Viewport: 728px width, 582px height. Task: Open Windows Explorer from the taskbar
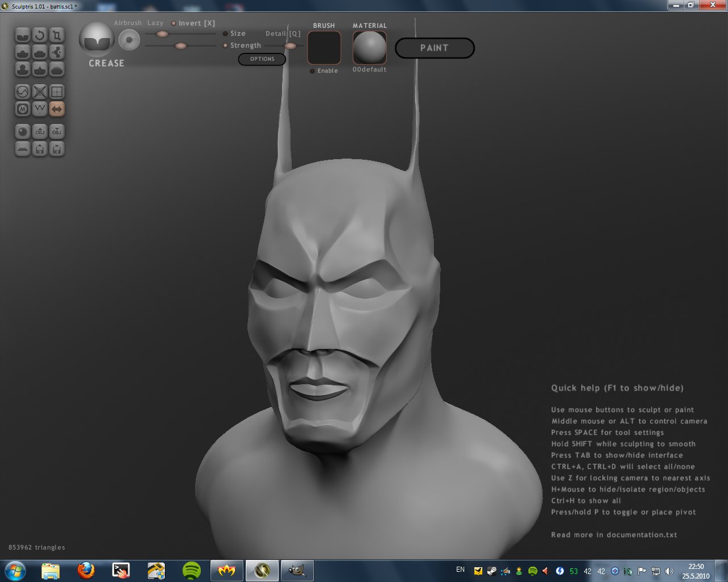click(51, 570)
